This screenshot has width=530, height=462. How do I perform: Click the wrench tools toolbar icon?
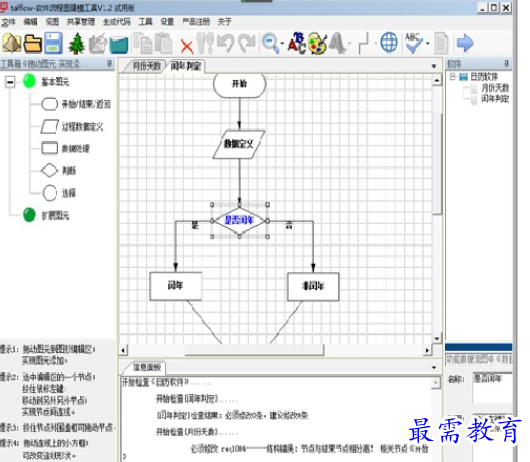(x=205, y=43)
